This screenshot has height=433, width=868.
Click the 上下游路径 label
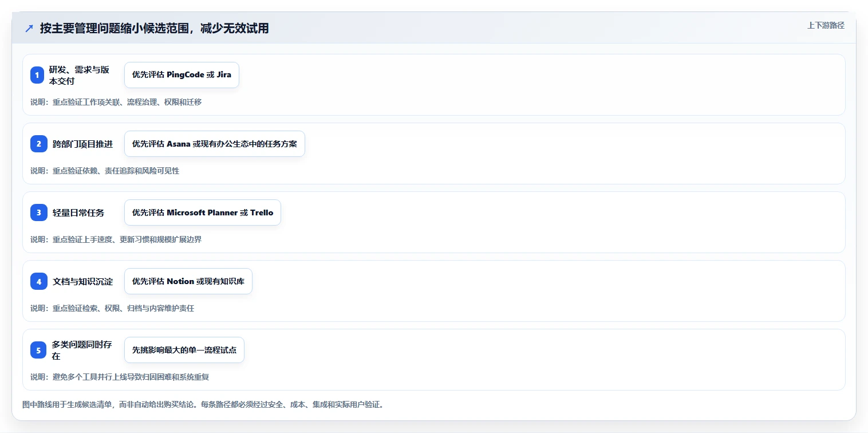(x=826, y=25)
